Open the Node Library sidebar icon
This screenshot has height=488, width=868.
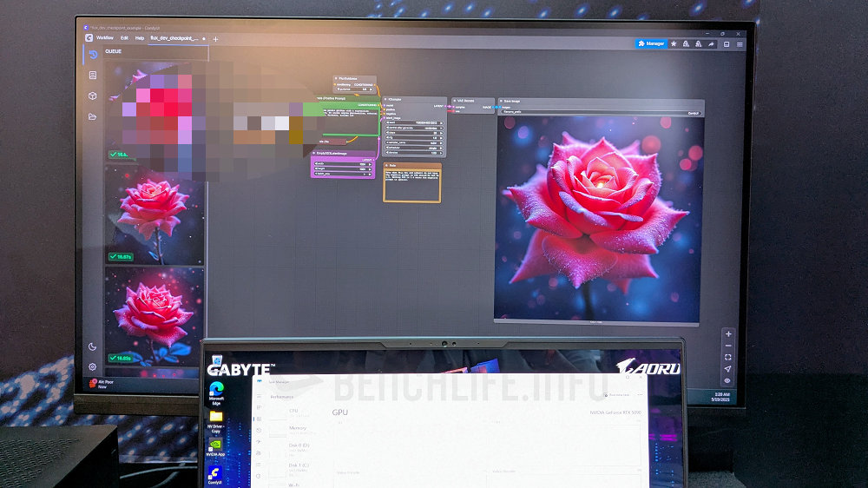[93, 75]
